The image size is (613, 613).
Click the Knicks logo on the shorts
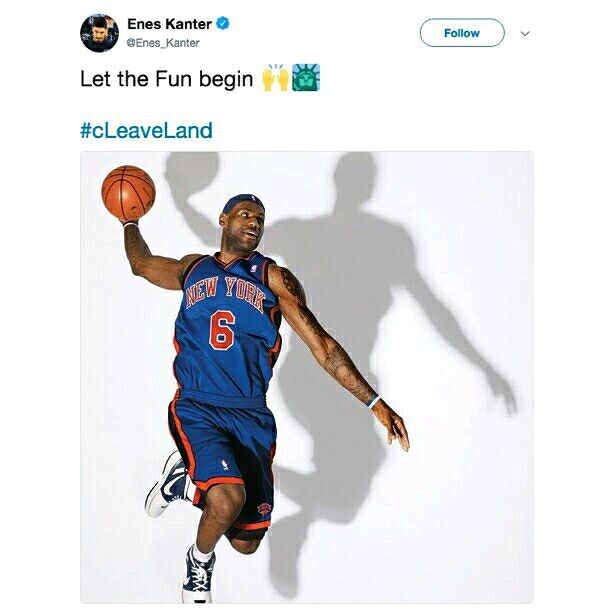264,509
